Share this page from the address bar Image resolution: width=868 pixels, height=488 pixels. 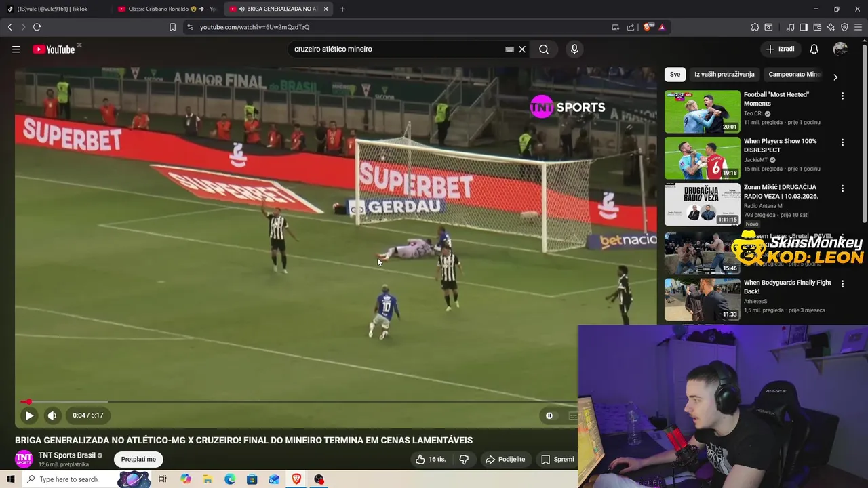pyautogui.click(x=631, y=27)
